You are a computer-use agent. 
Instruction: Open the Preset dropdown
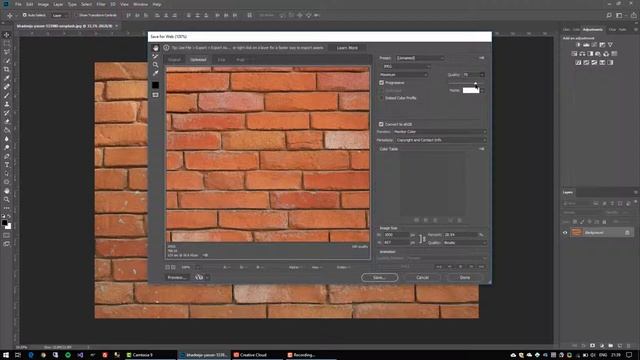[x=420, y=58]
